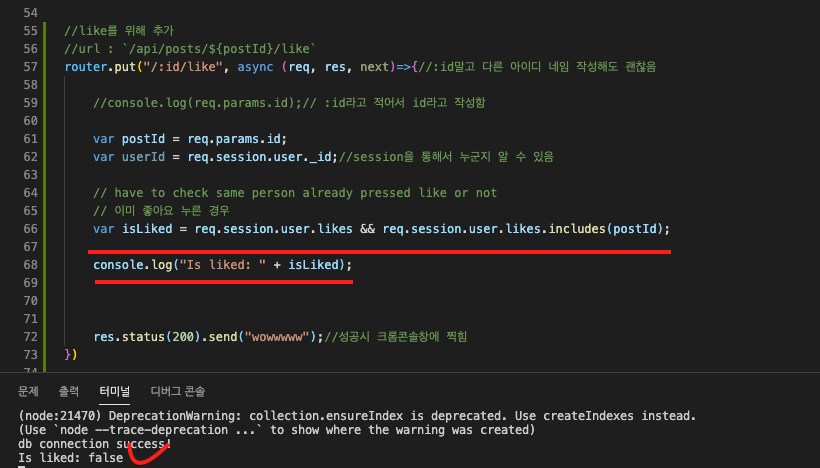
Task: Click the 'var userId' declaration line
Action: click(x=323, y=157)
